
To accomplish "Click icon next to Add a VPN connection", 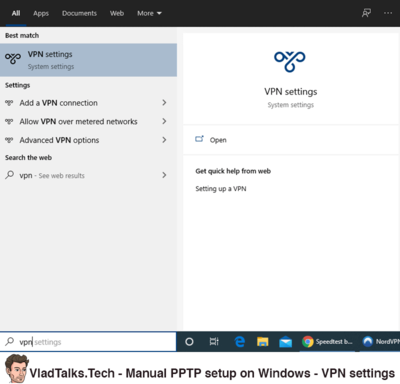I will coord(9,103).
